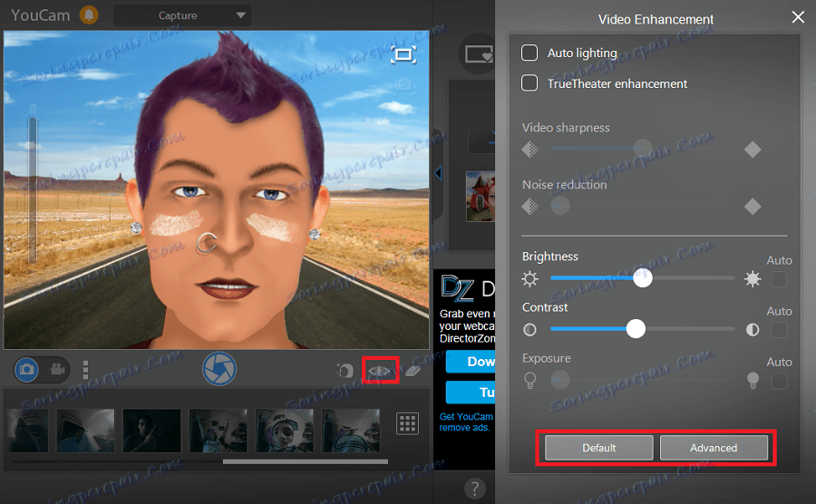This screenshot has height=504, width=816.
Task: Click the low contrast circle icon
Action: click(x=529, y=330)
